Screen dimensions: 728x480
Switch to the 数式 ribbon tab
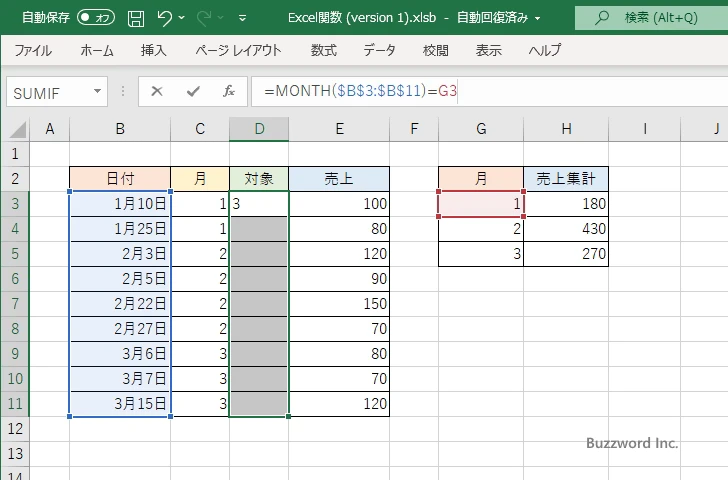(x=323, y=50)
